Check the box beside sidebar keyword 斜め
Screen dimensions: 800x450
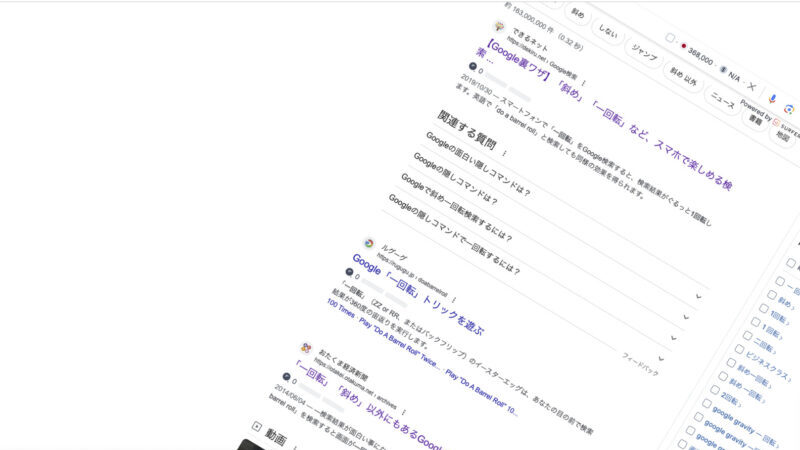772,295
